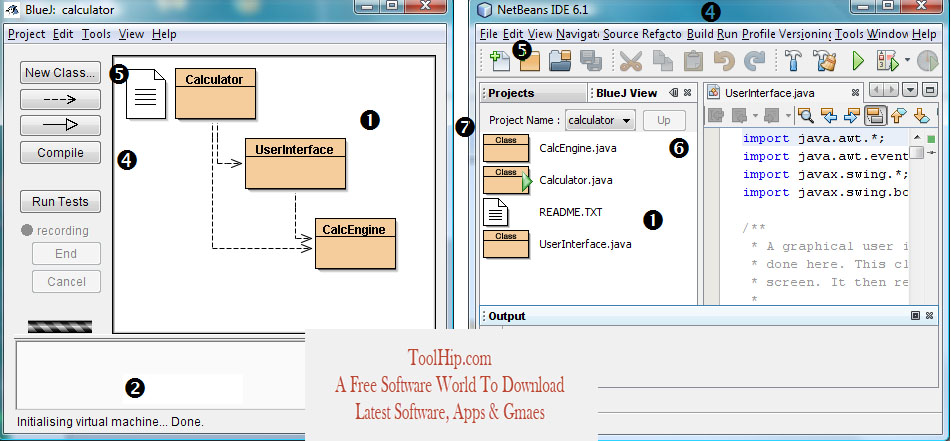Open the NetBeans Tools menu
The image size is (951, 441).
849,34
